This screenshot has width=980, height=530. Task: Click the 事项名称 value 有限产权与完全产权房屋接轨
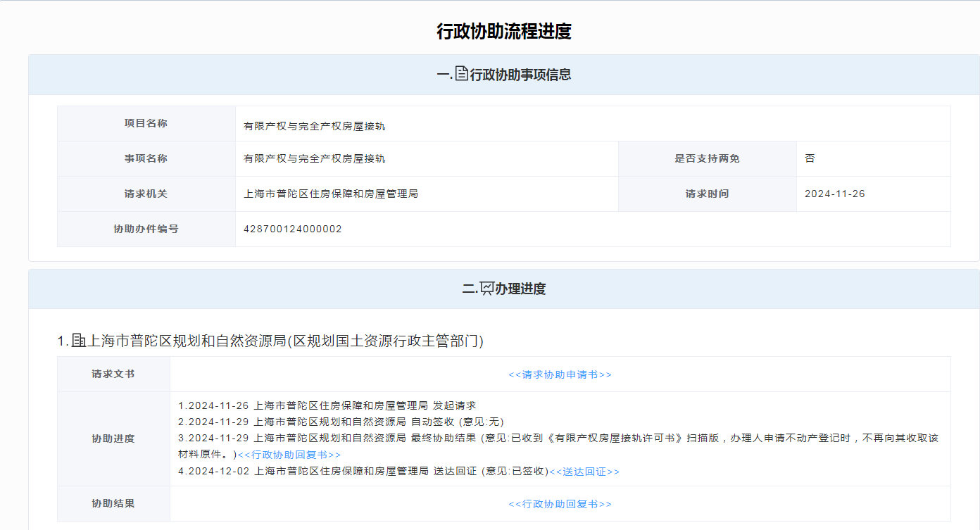coord(315,159)
